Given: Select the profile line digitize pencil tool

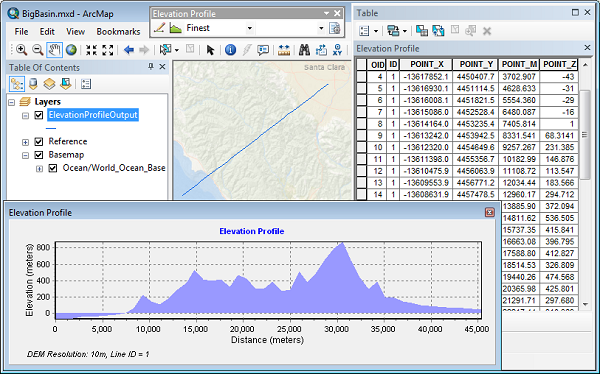Looking at the screenshot, I should point(159,28).
